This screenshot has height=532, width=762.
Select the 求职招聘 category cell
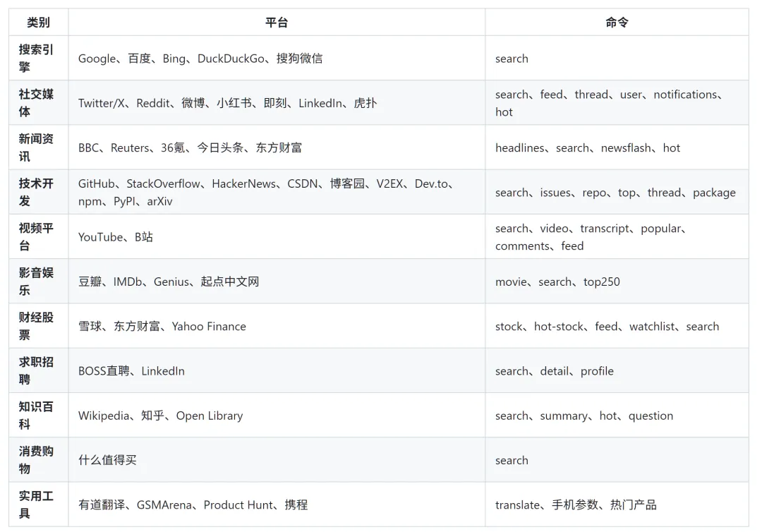(x=38, y=371)
